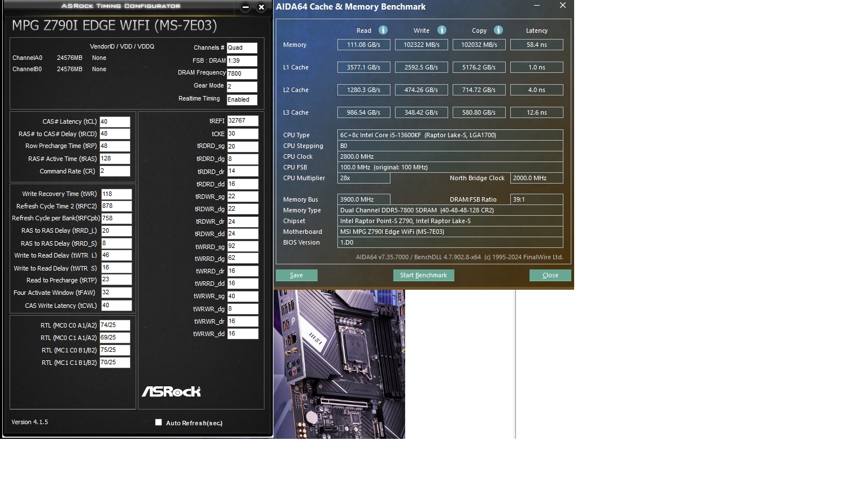Click the L3 Cache Latency value 12.6 ns
The width and height of the screenshot is (868, 488).
point(537,112)
